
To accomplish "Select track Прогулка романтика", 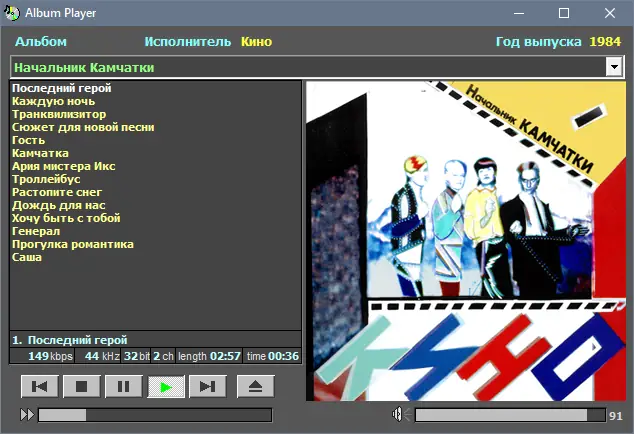I will point(73,244).
